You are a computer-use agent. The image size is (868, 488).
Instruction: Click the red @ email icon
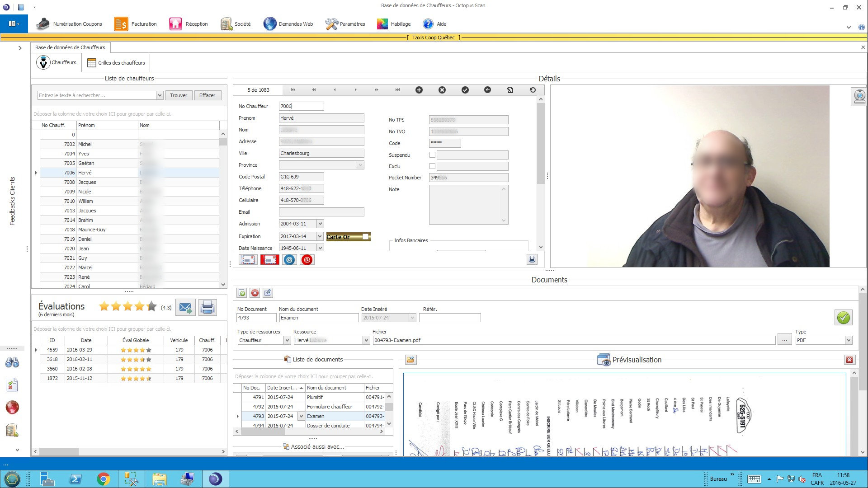point(307,260)
